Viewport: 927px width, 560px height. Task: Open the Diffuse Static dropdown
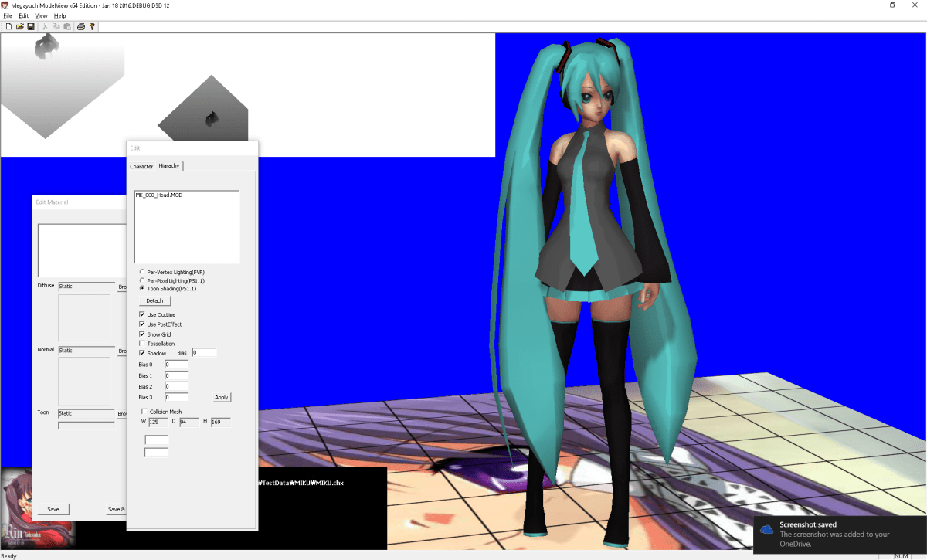[85, 286]
